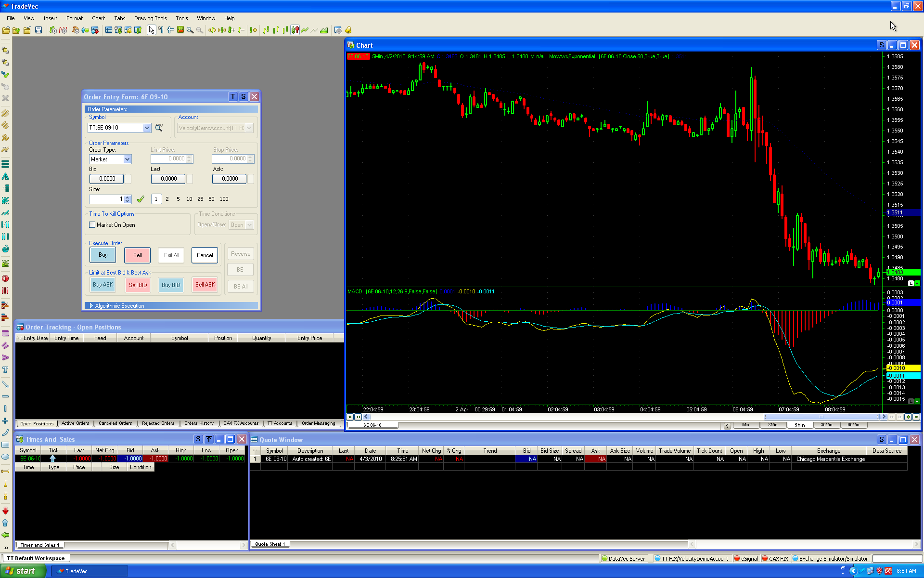Open the Open/Close dropdown

[x=249, y=225]
